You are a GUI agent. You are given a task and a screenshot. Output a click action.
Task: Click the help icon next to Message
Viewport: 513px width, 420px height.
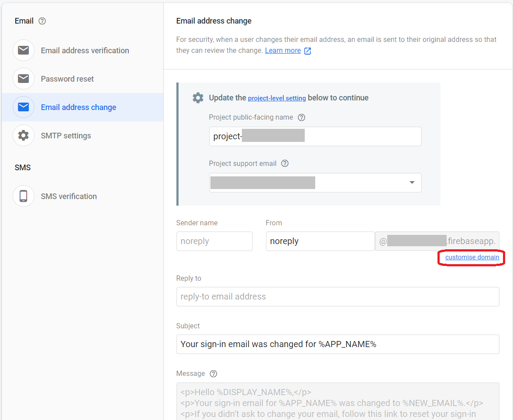(x=213, y=374)
